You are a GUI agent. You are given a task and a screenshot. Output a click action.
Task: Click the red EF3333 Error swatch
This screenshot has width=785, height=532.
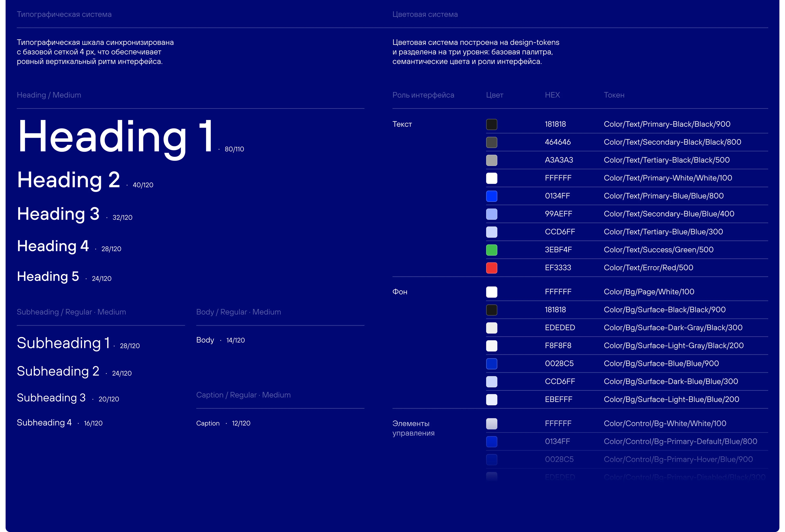[x=491, y=268]
